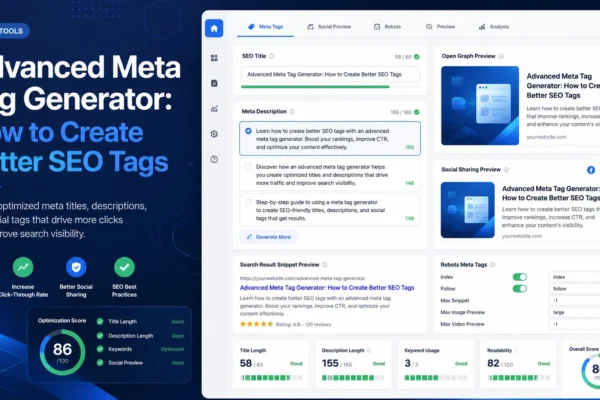Click the Generate More button
This screenshot has width=600, height=400.
[269, 237]
